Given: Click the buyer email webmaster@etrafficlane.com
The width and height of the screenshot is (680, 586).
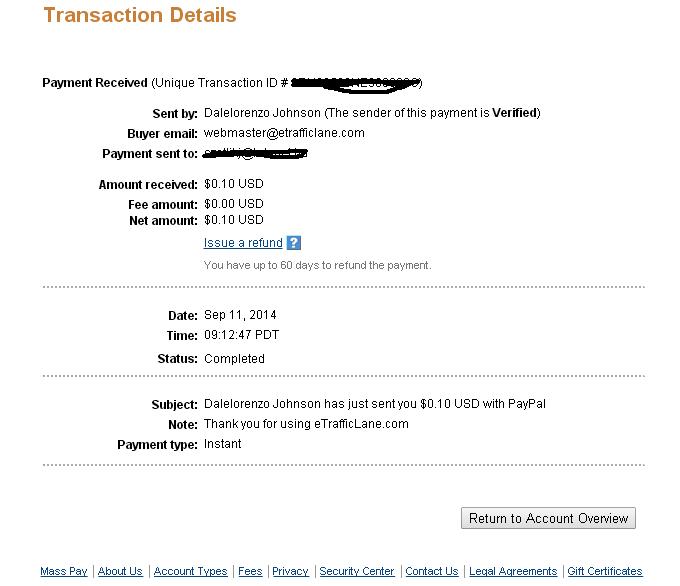Looking at the screenshot, I should (x=284, y=133).
